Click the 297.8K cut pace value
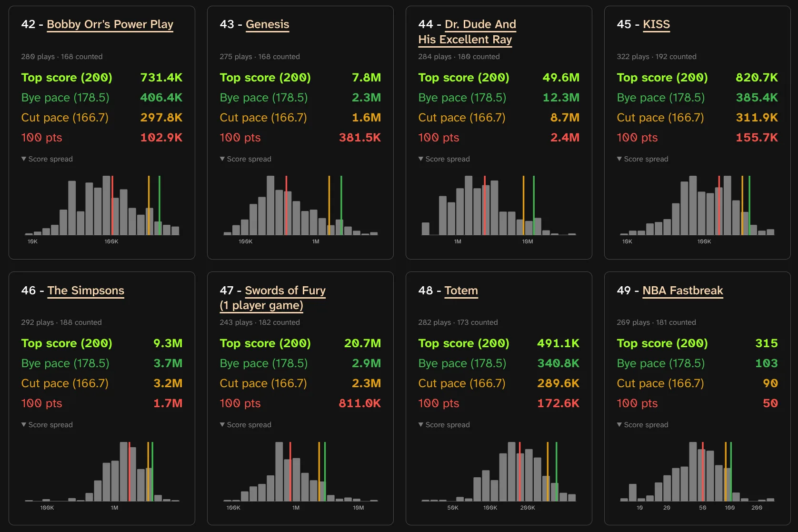 pos(161,118)
